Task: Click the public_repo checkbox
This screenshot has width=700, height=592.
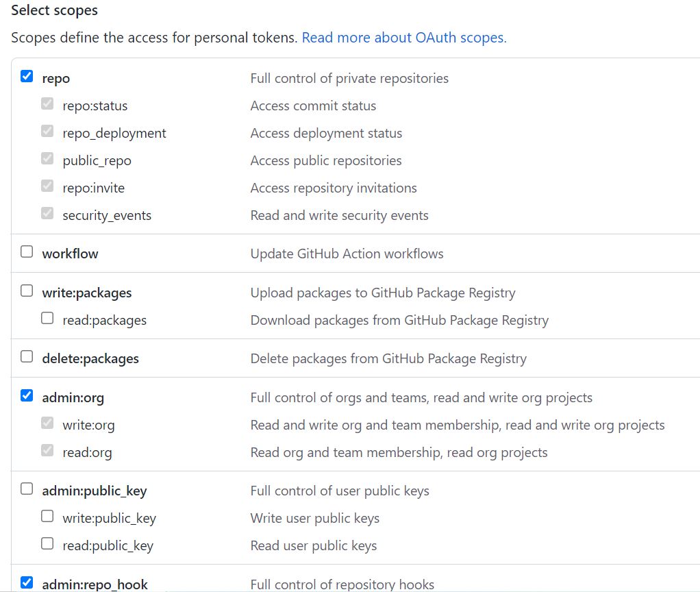Action: pyautogui.click(x=47, y=158)
